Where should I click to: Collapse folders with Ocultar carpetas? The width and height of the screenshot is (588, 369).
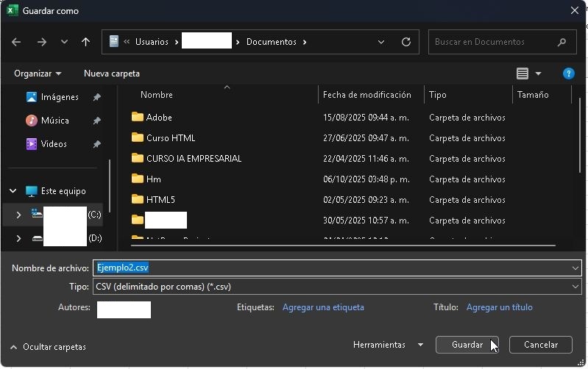(x=48, y=347)
